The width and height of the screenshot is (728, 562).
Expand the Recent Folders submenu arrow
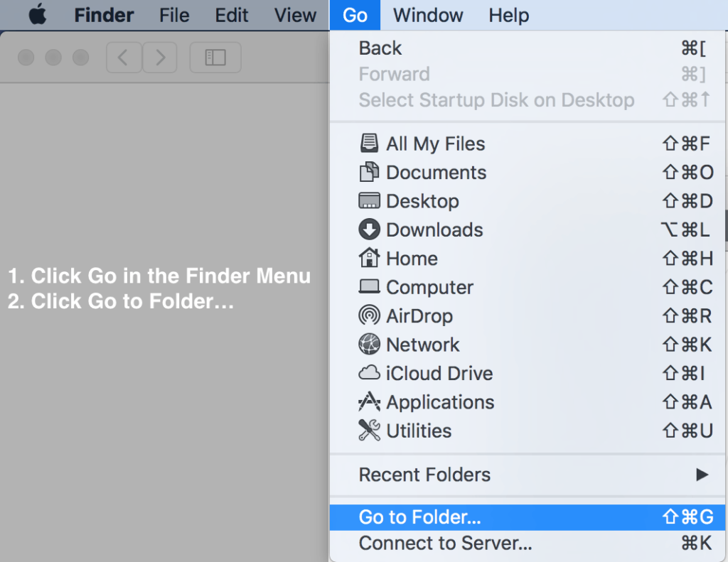pyautogui.click(x=702, y=474)
